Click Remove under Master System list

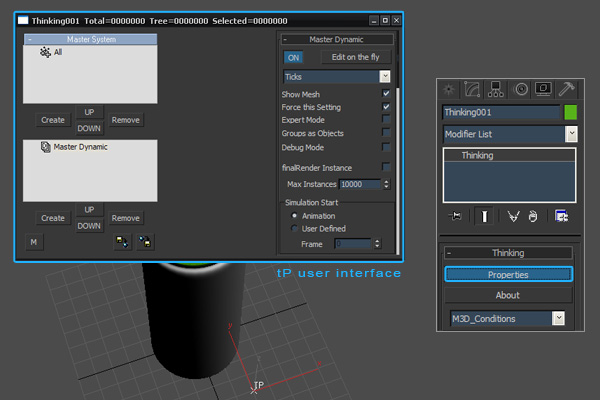tap(126, 120)
